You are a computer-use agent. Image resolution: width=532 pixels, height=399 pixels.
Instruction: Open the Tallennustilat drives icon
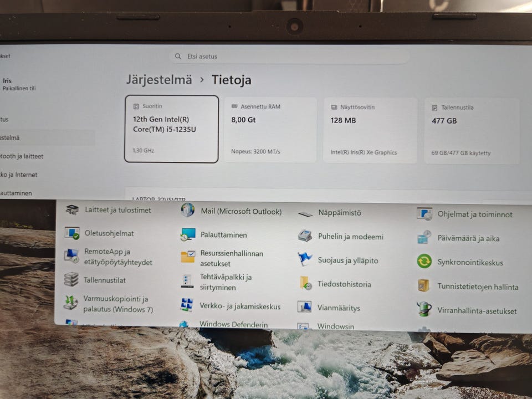coord(71,279)
